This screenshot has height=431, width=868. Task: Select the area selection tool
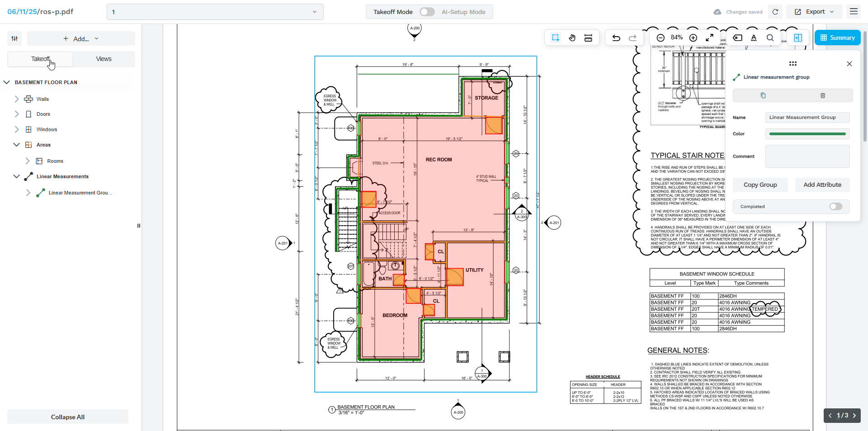[555, 38]
